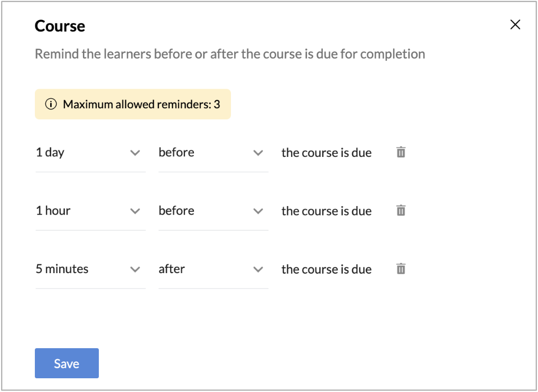
Task: Delete the 1 hour reminder row
Action: (401, 211)
